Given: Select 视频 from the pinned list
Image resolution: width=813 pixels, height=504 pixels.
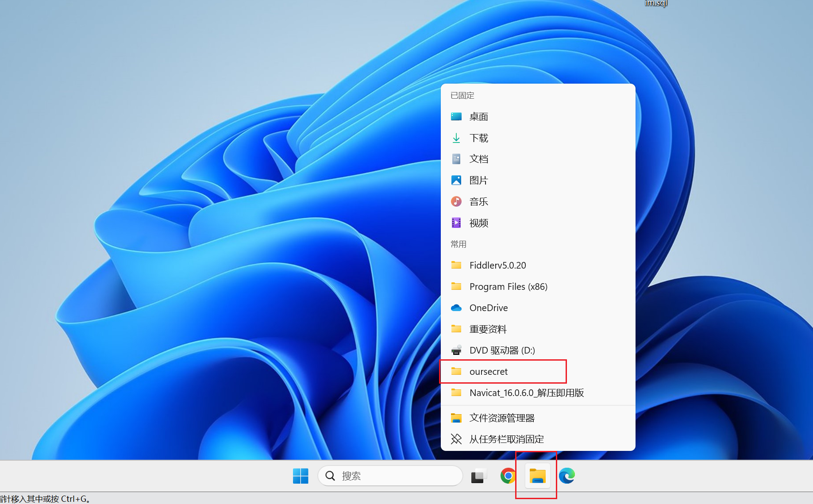Looking at the screenshot, I should (478, 223).
